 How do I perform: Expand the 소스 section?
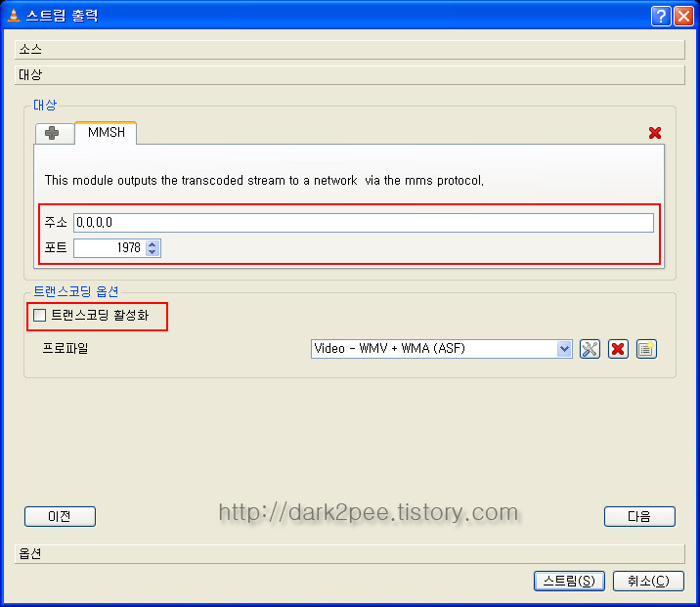click(x=350, y=49)
